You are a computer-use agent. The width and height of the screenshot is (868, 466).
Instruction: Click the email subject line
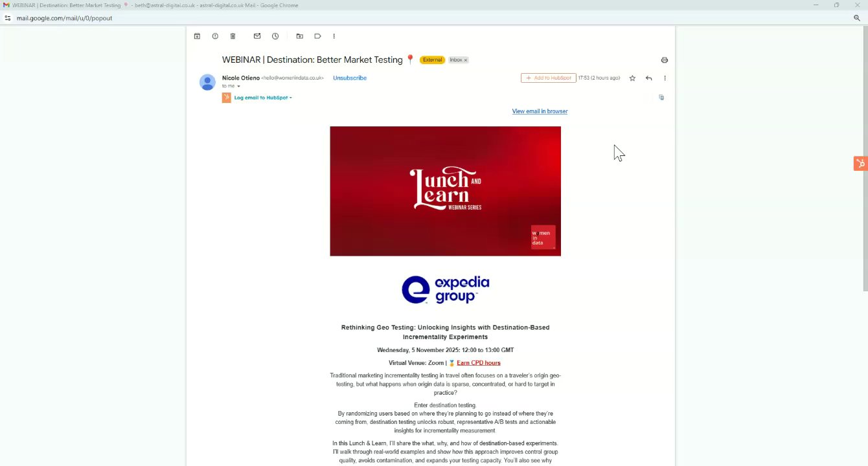[x=313, y=60]
